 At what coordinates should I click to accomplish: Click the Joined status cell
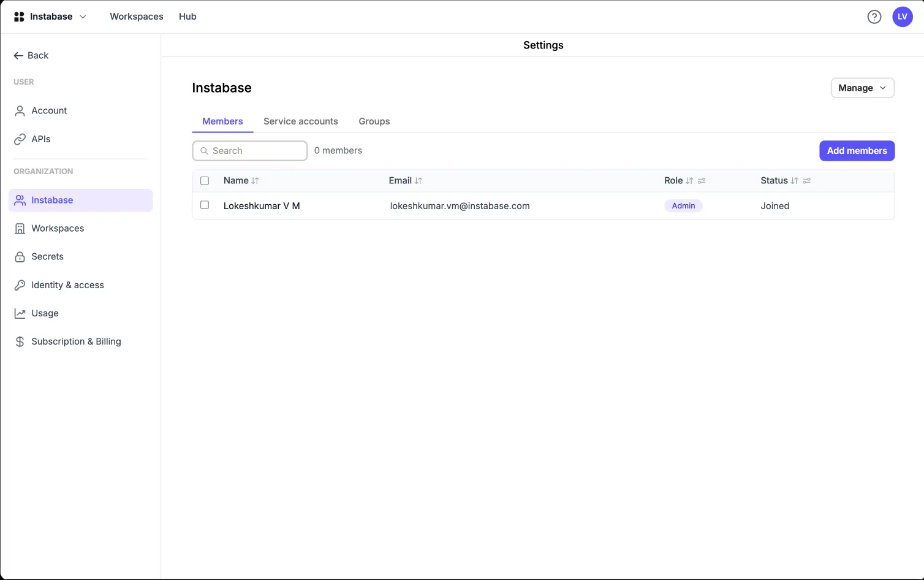coord(775,206)
